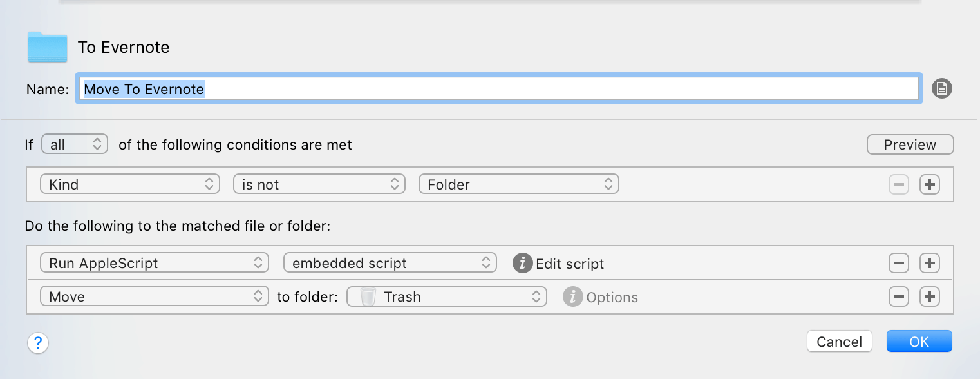980x379 pixels.
Task: Click 'Do the following to the matched file' text
Action: [177, 226]
